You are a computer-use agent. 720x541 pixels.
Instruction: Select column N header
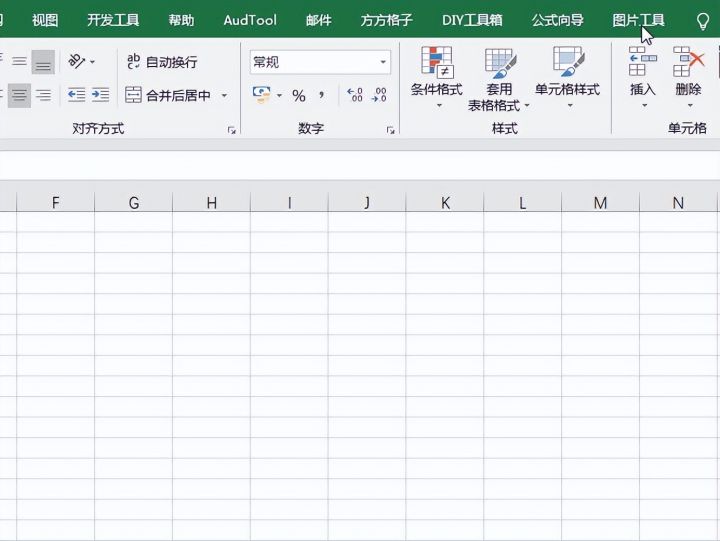pos(678,202)
